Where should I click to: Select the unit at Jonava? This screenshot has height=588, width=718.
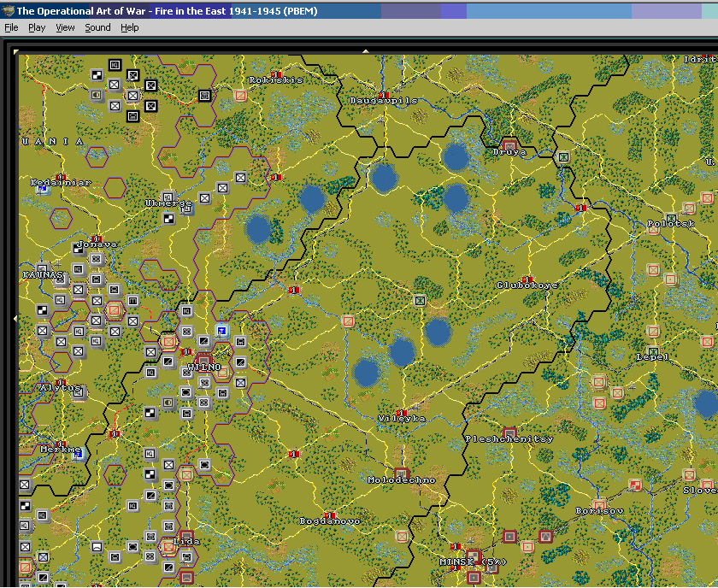[x=79, y=249]
